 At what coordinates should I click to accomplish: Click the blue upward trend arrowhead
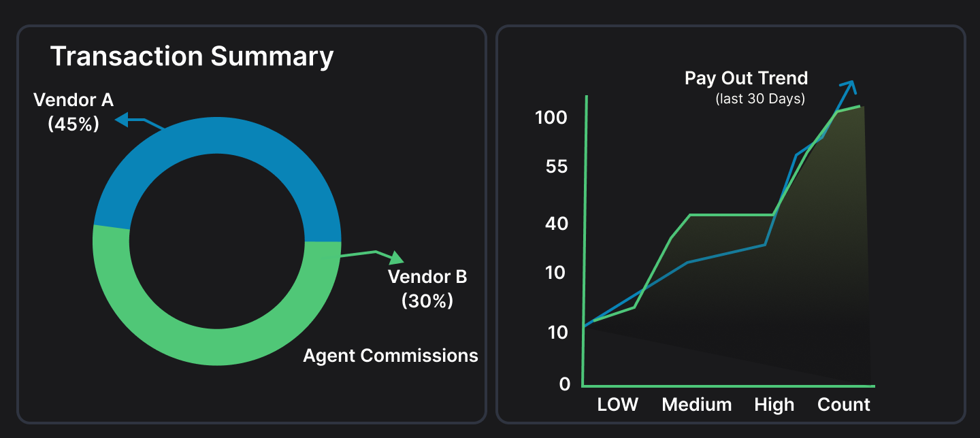848,87
